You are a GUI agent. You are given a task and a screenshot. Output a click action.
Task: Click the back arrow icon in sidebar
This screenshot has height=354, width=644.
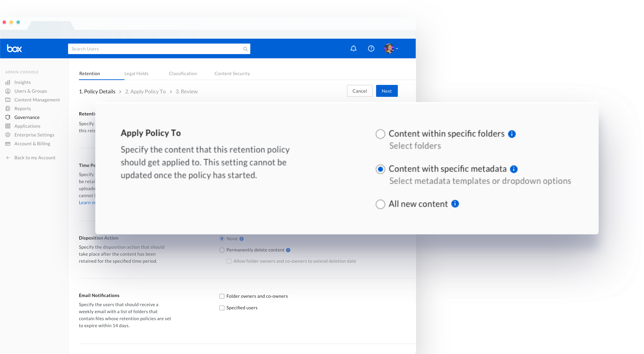tap(8, 158)
